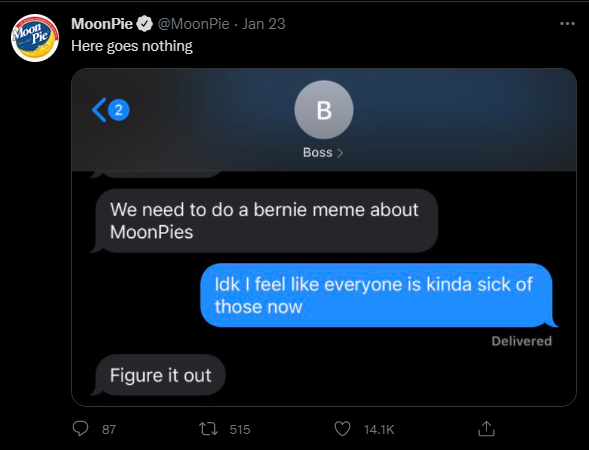This screenshot has height=450, width=589.
Task: View the 14.1K likes count
Action: 379,429
